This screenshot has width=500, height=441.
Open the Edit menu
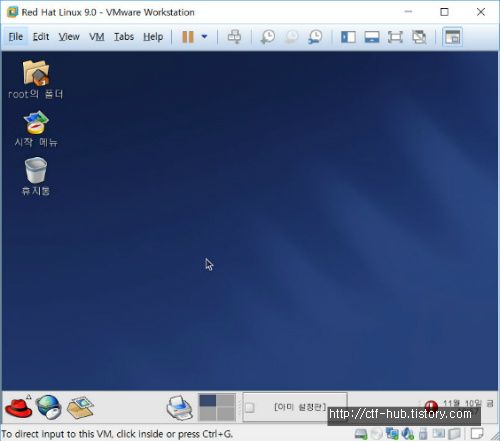(41, 37)
